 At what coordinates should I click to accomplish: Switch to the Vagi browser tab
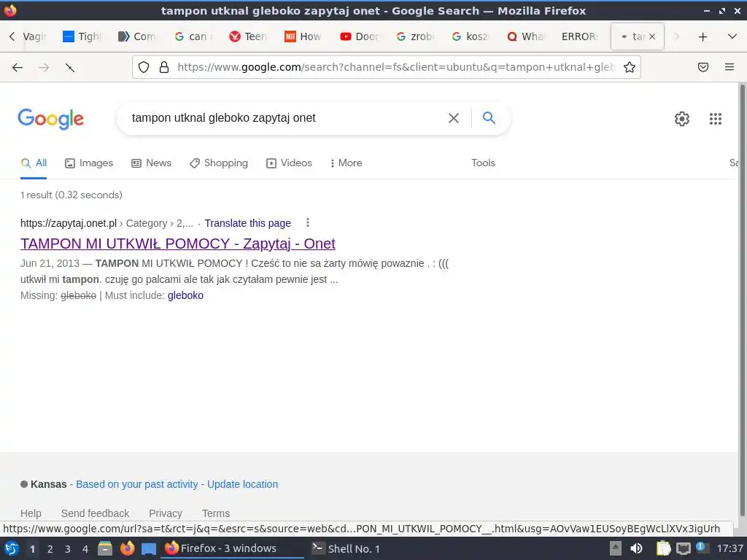click(x=34, y=36)
